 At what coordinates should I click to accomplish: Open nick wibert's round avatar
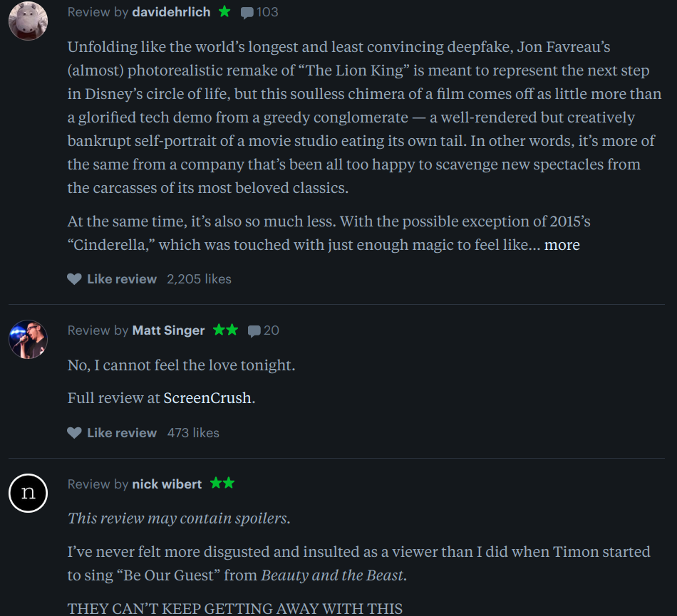[x=28, y=493]
